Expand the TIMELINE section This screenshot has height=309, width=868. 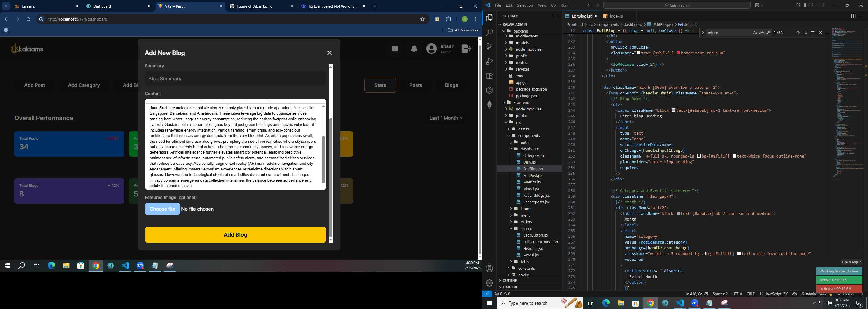(529, 287)
